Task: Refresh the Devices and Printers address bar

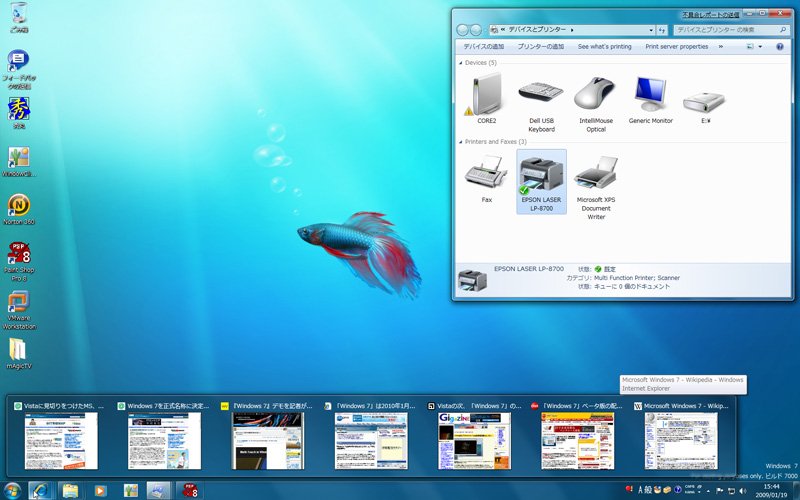Action: click(x=662, y=30)
